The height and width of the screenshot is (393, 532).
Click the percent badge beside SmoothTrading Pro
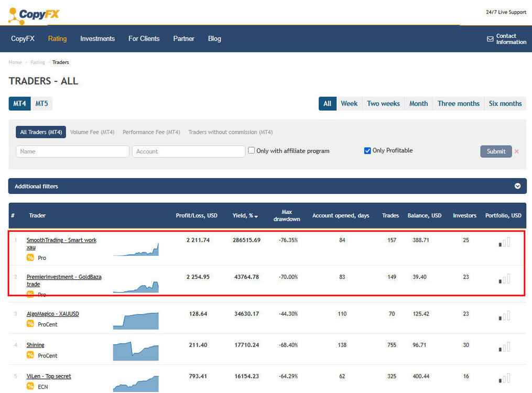(30, 258)
